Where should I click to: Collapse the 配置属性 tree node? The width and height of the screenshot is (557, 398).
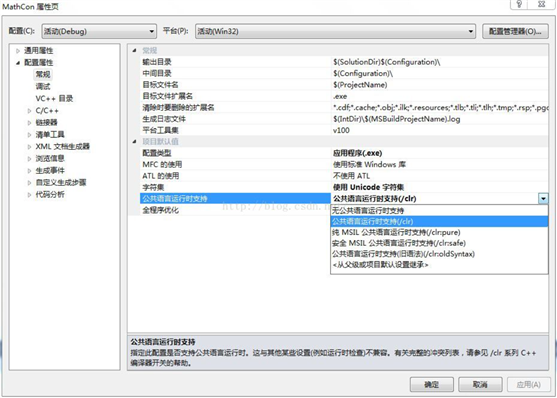pos(18,63)
